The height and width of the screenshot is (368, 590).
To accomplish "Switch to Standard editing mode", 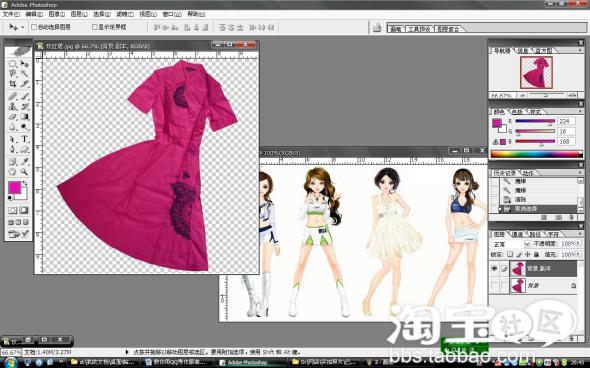I will pyautogui.click(x=13, y=210).
